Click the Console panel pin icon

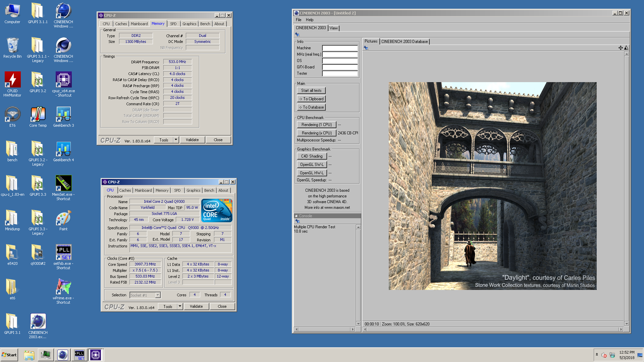click(x=297, y=221)
